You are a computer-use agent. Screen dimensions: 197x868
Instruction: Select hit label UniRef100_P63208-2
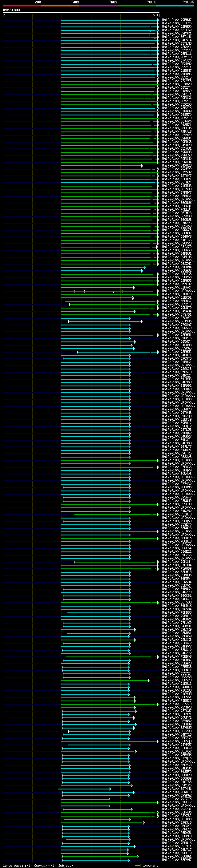pos(179,731)
